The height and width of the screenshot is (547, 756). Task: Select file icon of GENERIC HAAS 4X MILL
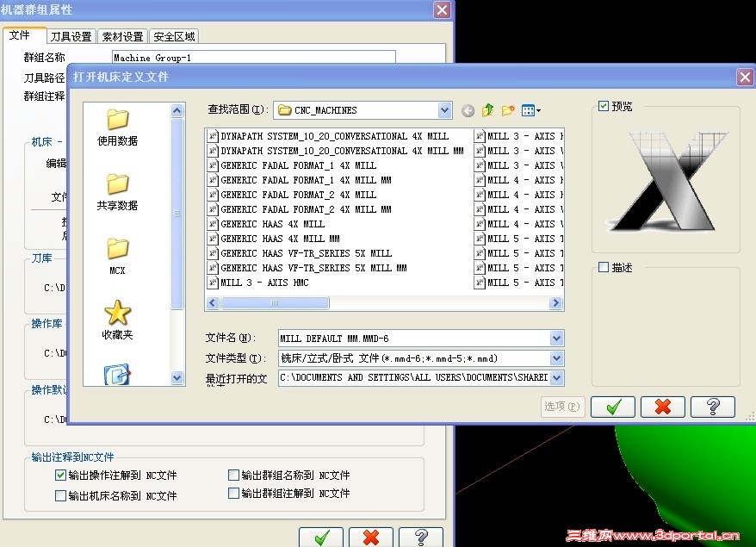pos(213,224)
